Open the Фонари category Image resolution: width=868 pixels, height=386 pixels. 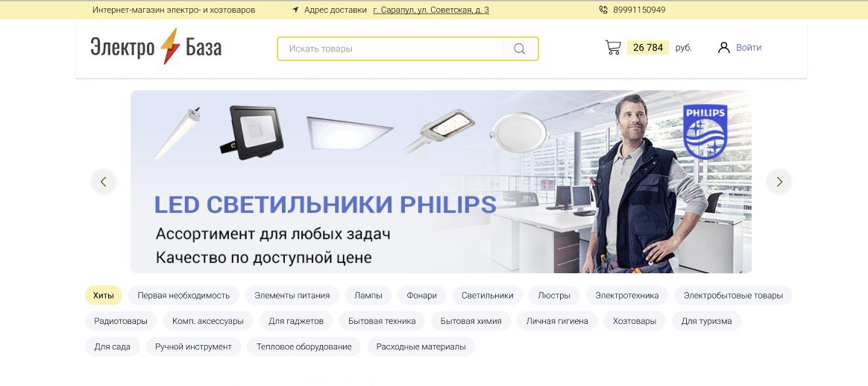coord(422,296)
